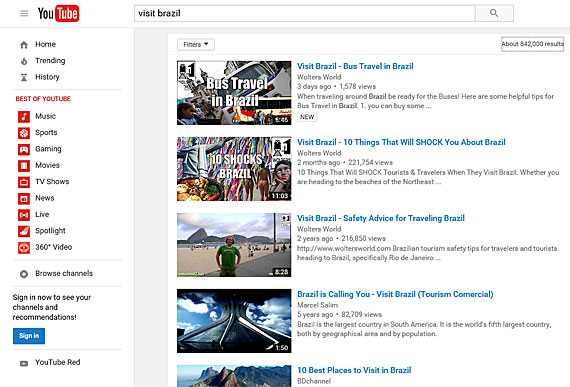Image resolution: width=570 pixels, height=387 pixels.
Task: Click the Browse channels plus icon
Action: click(24, 274)
